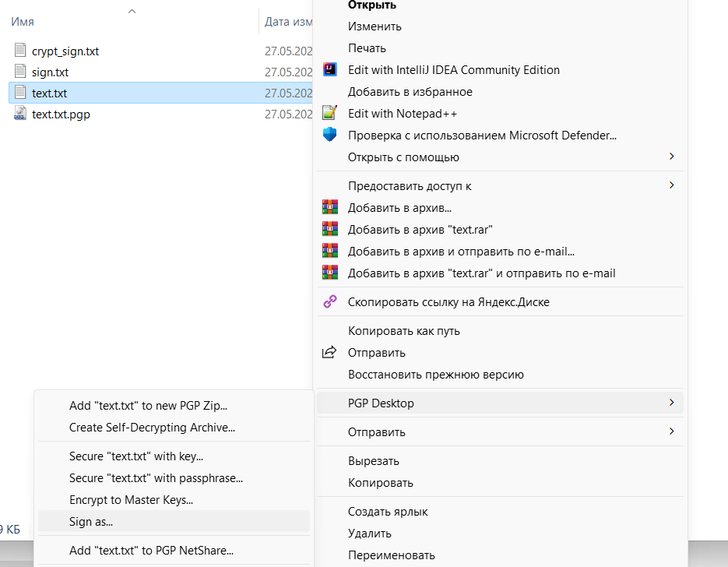Select 'Add "text.txt" to PGP NetShare...'
728x567 pixels.
pos(174,551)
